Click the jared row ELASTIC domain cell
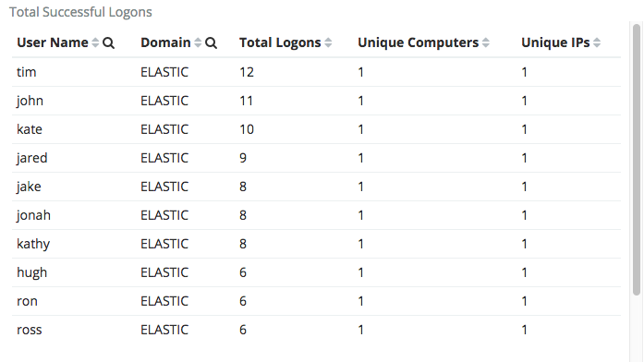 tap(164, 158)
